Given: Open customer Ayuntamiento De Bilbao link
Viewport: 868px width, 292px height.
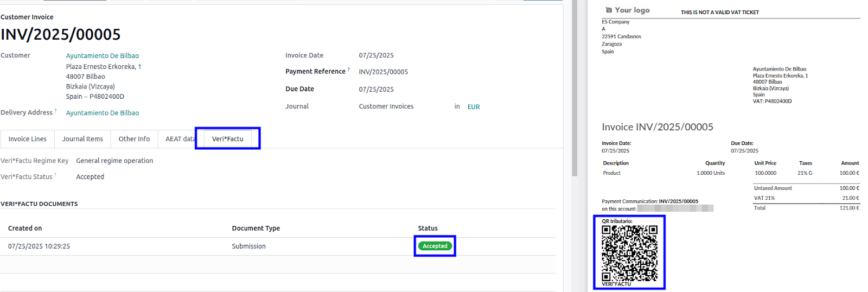Looking at the screenshot, I should click(103, 56).
